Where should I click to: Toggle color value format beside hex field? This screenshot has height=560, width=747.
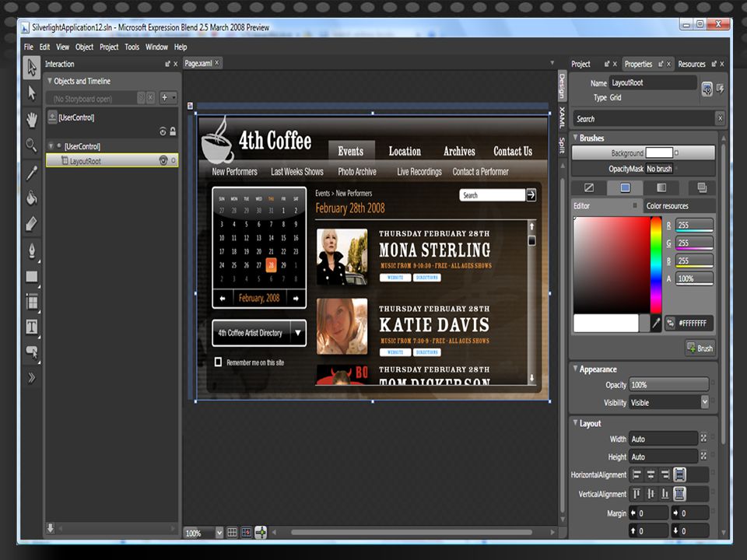coord(670,324)
